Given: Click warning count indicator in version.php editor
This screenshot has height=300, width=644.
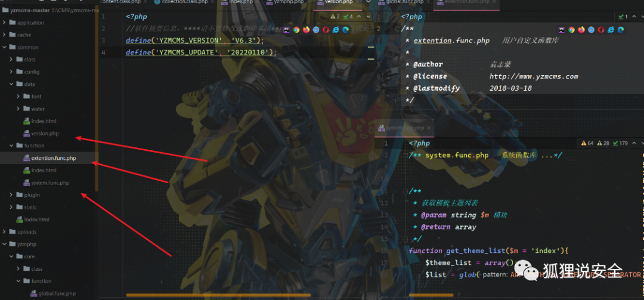Looking at the screenshot, I should (x=335, y=17).
